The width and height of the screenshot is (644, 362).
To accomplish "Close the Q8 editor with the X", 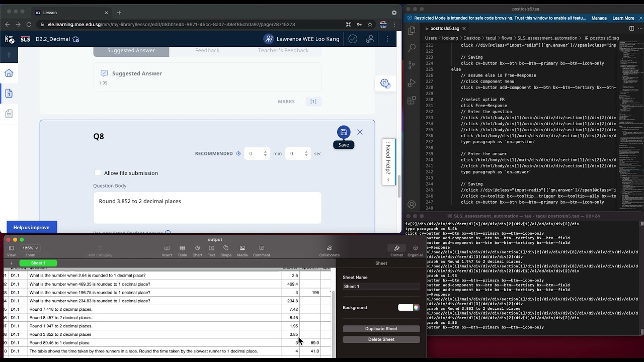I will 360,132.
